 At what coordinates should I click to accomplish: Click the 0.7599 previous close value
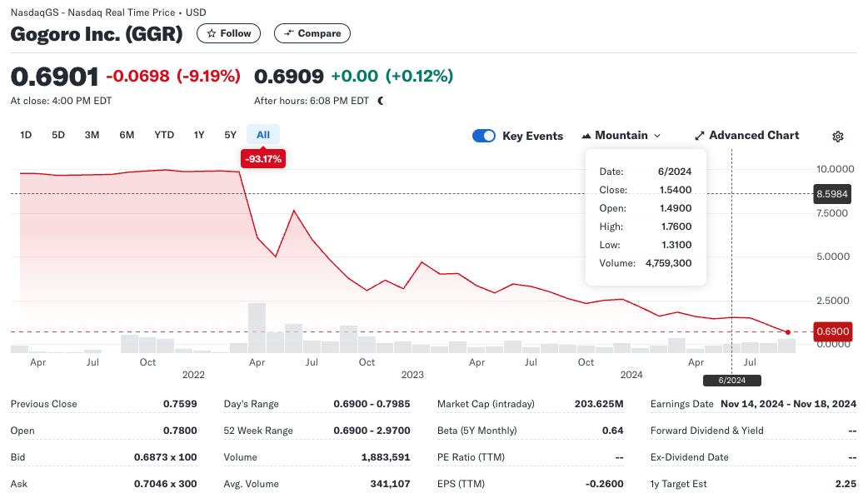tap(180, 404)
